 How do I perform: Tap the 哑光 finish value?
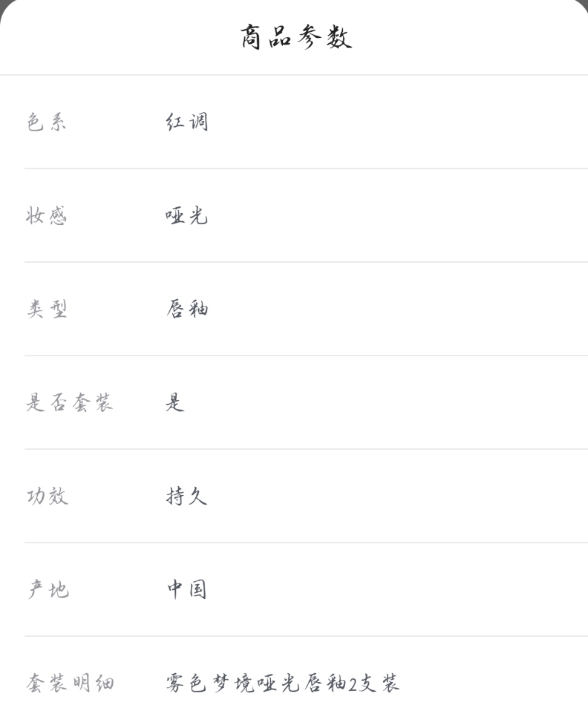187,215
